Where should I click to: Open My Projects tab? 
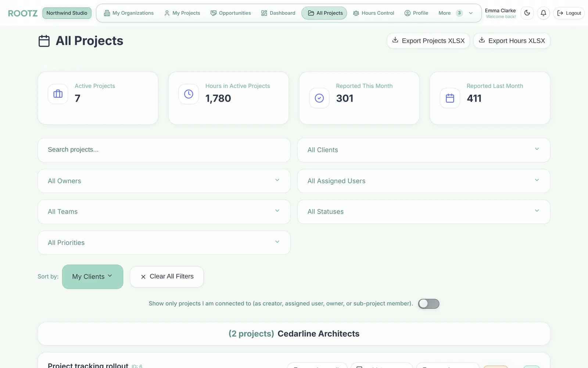(x=182, y=13)
